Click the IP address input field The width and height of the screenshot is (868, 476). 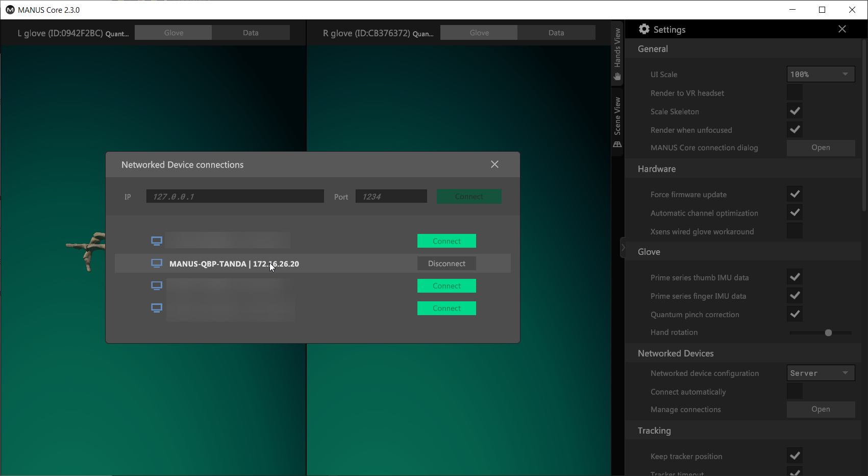[x=235, y=197]
